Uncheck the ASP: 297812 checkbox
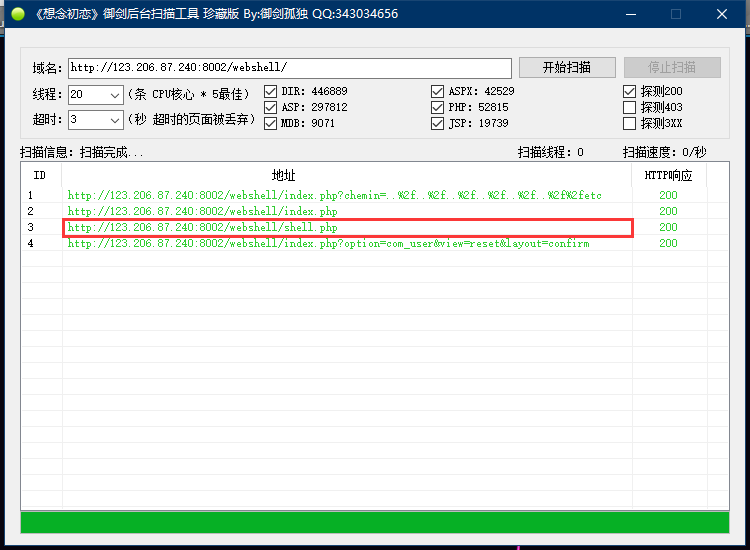 tap(270, 107)
